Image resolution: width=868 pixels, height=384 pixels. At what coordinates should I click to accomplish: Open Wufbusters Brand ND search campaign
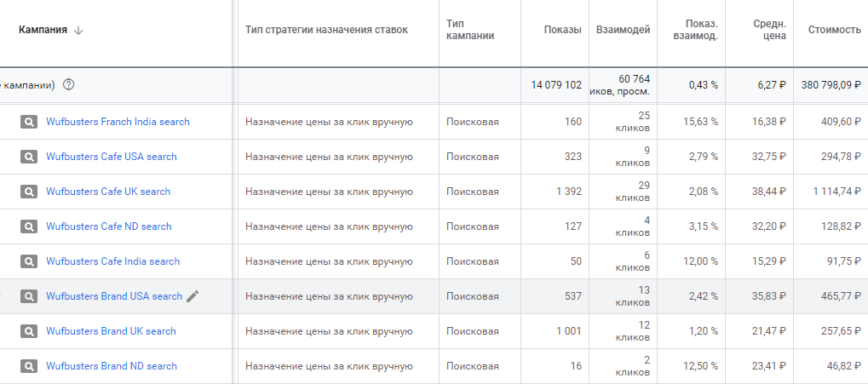coord(112,366)
